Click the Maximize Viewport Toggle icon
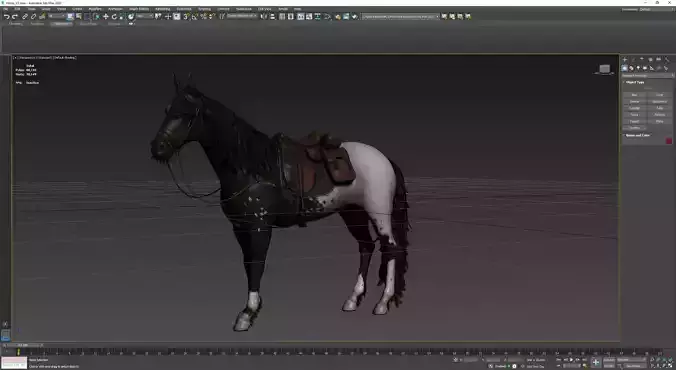Viewport: 676px width, 370px height. [x=670, y=366]
